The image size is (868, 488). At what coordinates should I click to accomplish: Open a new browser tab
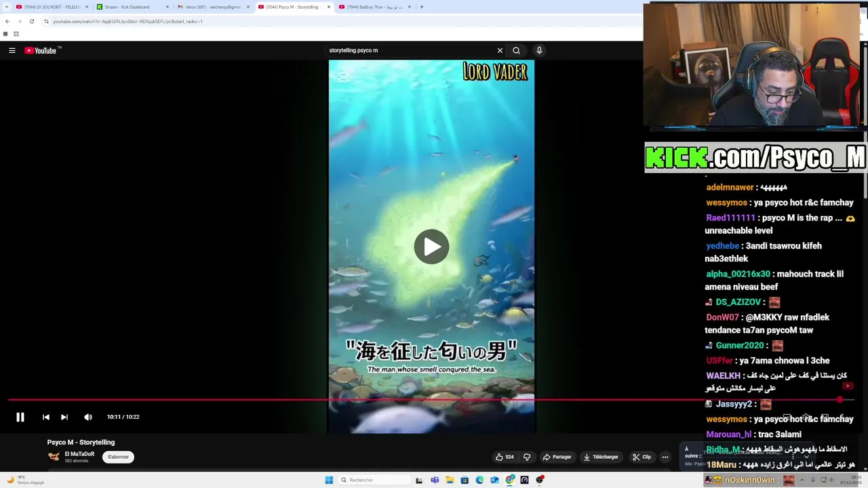point(421,7)
